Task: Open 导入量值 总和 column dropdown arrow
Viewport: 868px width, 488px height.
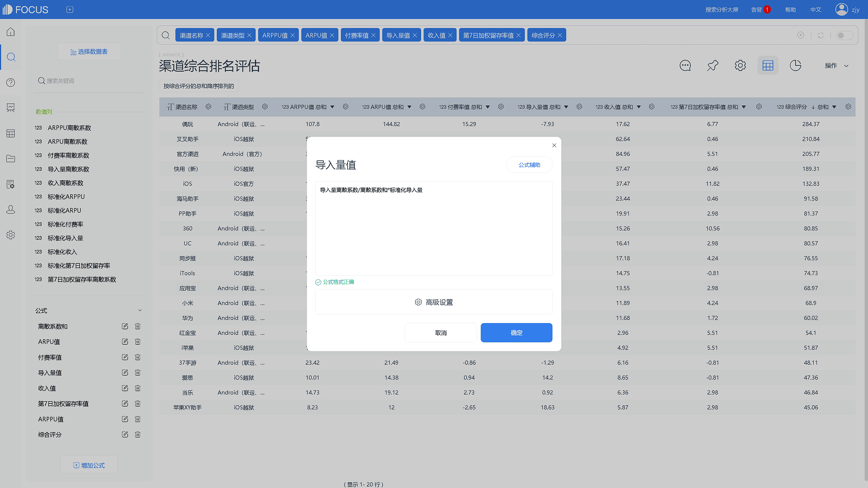Action: click(x=566, y=107)
